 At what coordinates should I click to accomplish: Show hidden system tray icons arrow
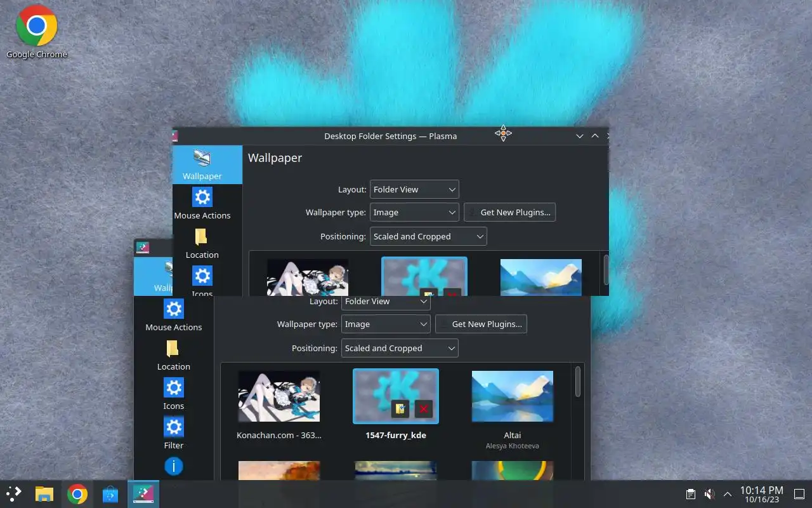[728, 494]
